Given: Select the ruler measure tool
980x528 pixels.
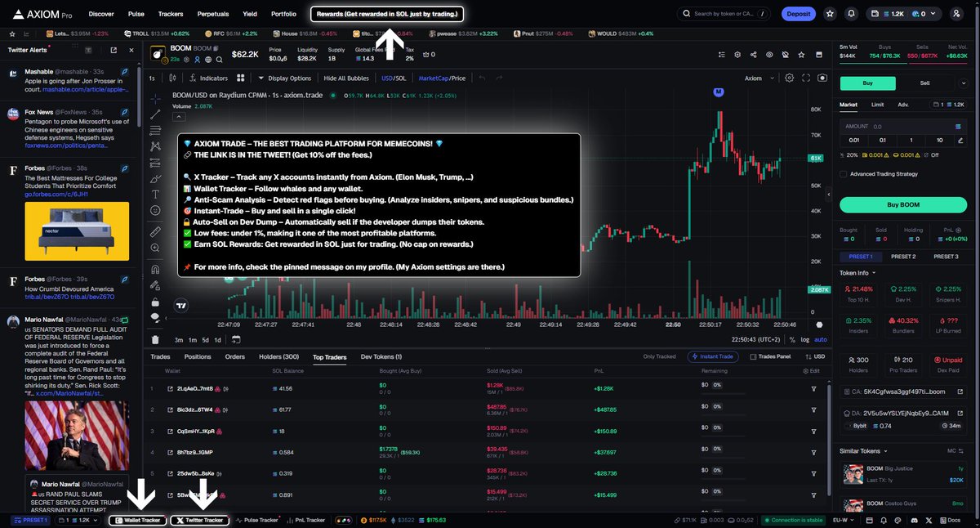Looking at the screenshot, I should [155, 233].
